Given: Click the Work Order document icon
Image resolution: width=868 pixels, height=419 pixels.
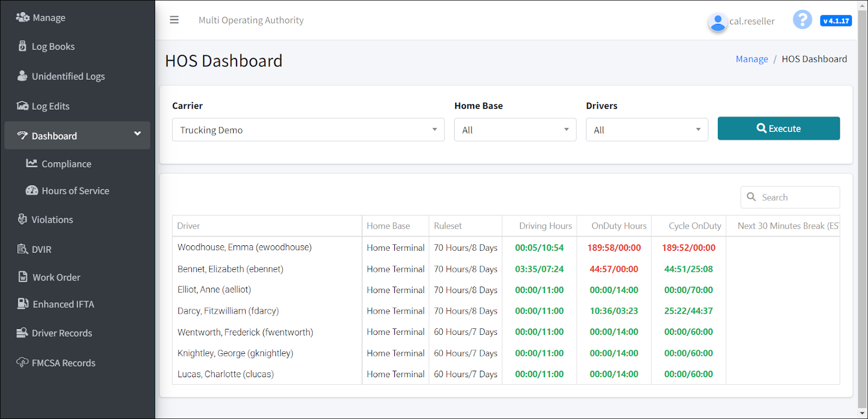Looking at the screenshot, I should (23, 277).
